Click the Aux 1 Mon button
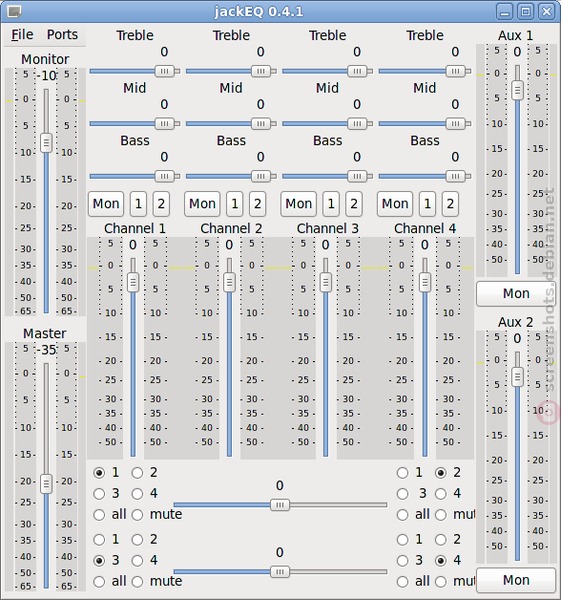Image resolution: width=561 pixels, height=600 pixels. pos(516,294)
